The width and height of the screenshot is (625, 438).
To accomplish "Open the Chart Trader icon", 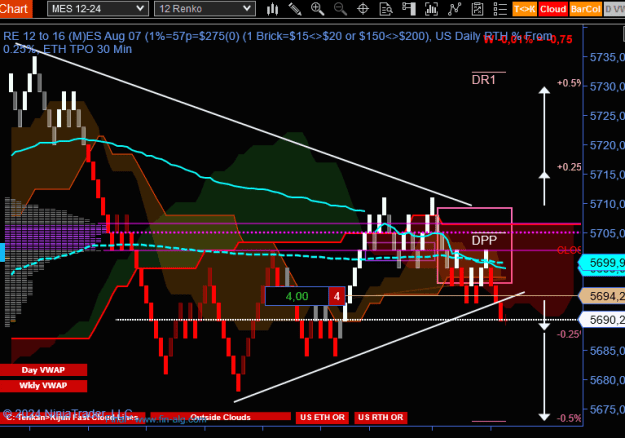I will click(409, 9).
